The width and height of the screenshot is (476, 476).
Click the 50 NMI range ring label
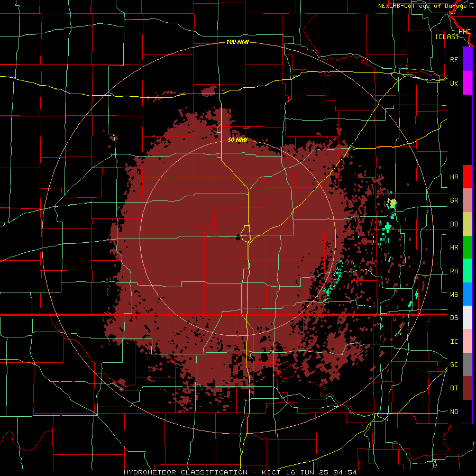coord(237,140)
